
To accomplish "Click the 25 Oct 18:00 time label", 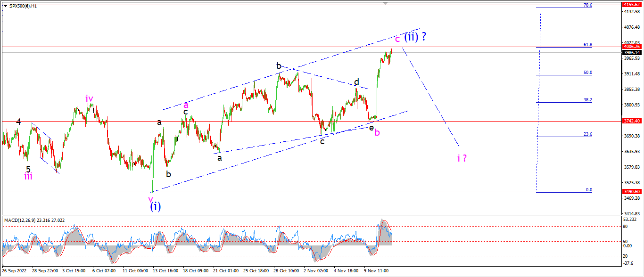I will click(x=256, y=271).
